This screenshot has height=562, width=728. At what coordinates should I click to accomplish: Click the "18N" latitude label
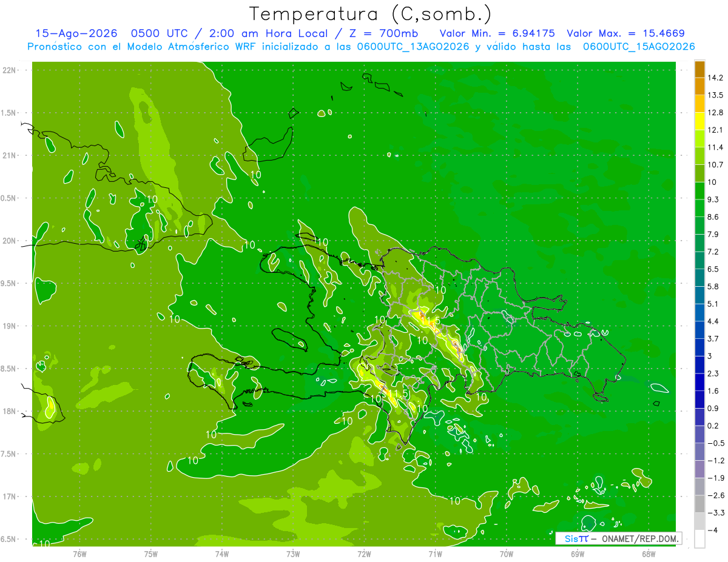click(x=10, y=411)
